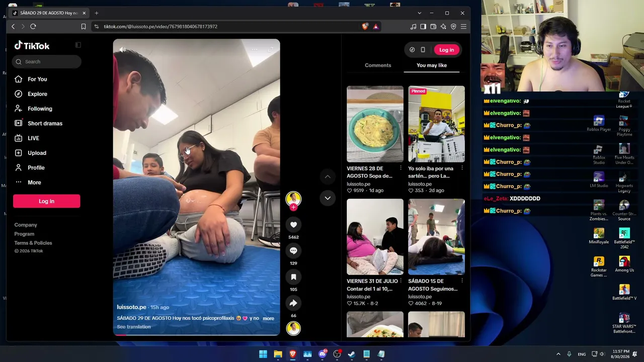Open the Windows Start menu
Viewport: 644px width, 362px height.
pyautogui.click(x=263, y=354)
